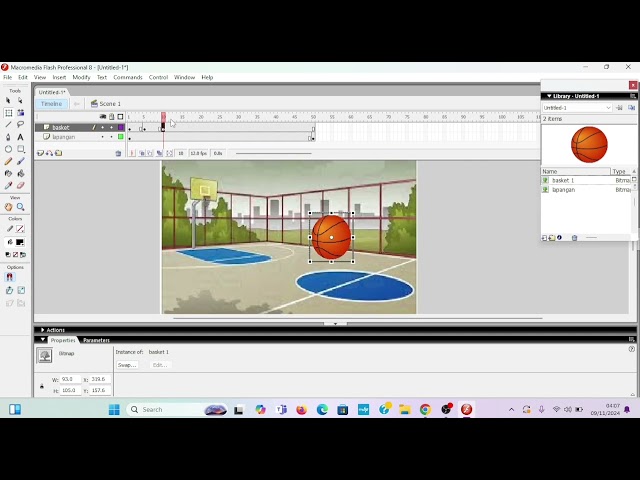Toggle visibility dot of basket layer

(x=102, y=127)
